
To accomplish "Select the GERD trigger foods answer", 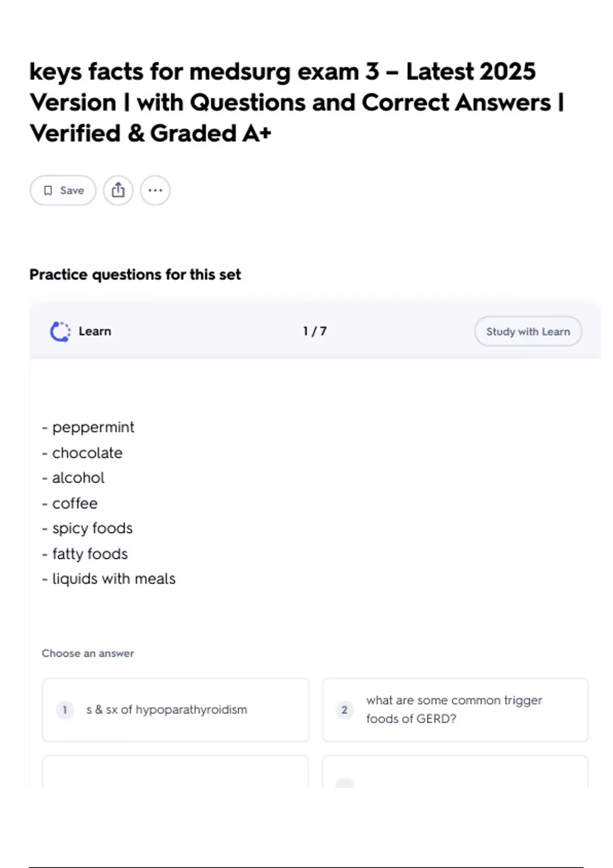I will pos(455,710).
